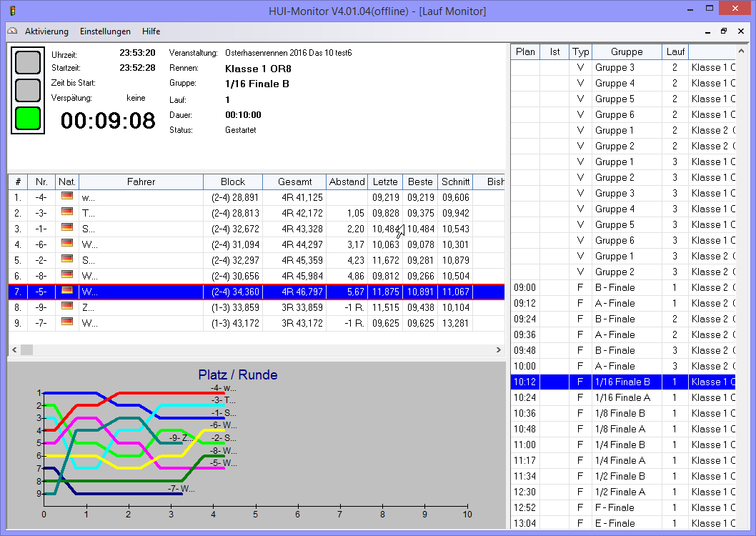The height and width of the screenshot is (536, 756).
Task: Click the Typ column header in schedule
Action: [x=580, y=51]
